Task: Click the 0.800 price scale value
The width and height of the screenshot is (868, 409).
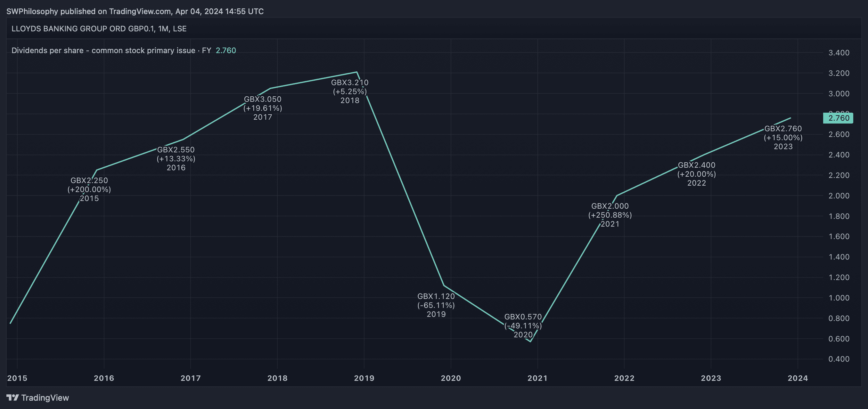Action: 839,318
